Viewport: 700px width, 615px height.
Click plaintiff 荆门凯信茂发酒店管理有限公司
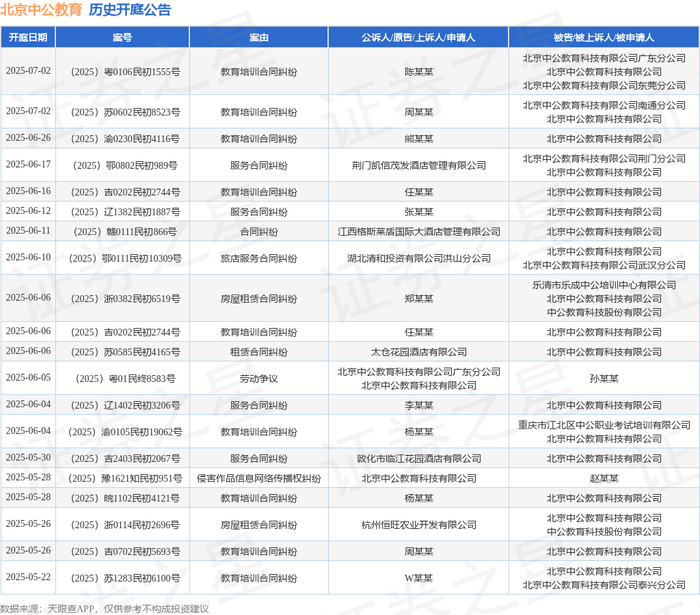click(419, 165)
